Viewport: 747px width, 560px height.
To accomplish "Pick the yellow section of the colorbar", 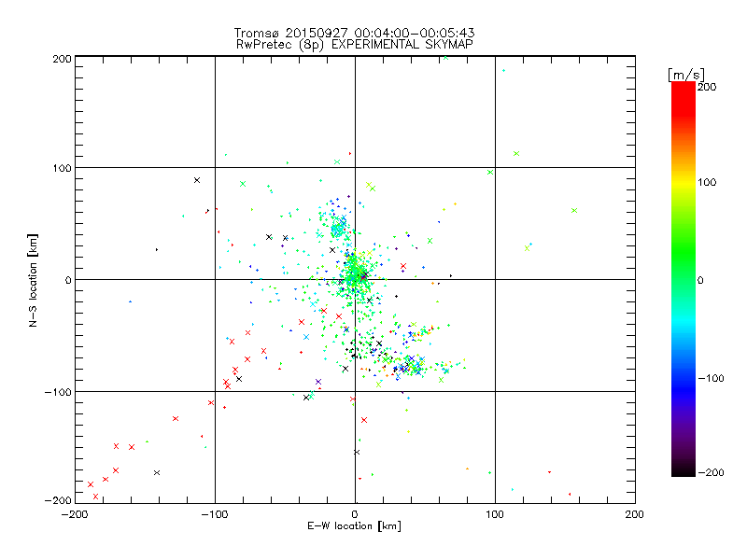I will pyautogui.click(x=684, y=182).
